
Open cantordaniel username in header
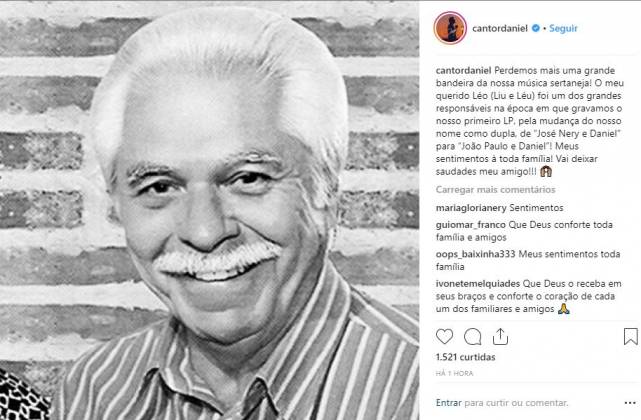pos(500,28)
